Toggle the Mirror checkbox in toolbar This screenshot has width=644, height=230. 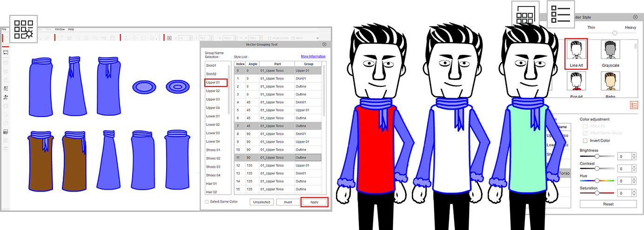(x=293, y=38)
